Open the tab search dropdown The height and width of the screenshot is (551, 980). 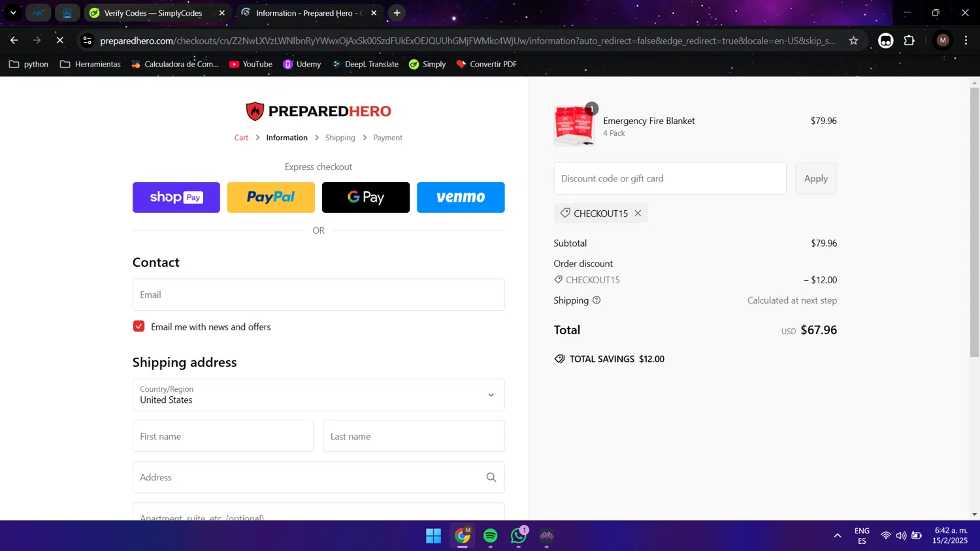pos(13,13)
